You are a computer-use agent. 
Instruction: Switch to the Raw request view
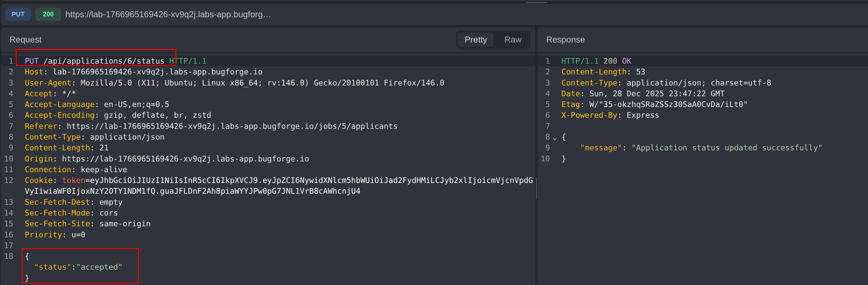[513, 40]
